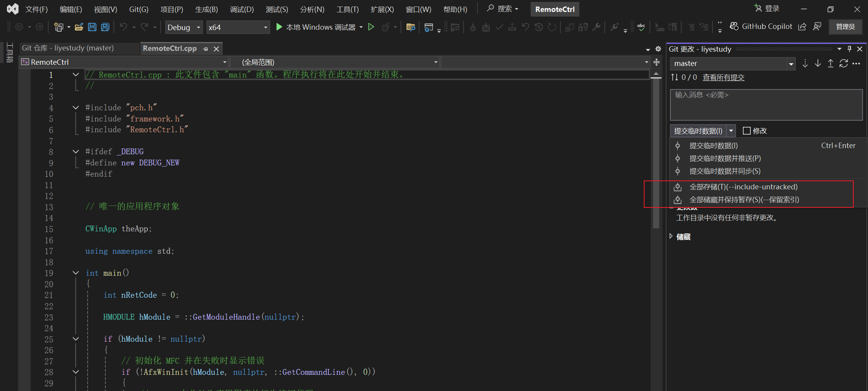Collapse the int main() code block
The image size is (868, 391).
pos(76,273)
